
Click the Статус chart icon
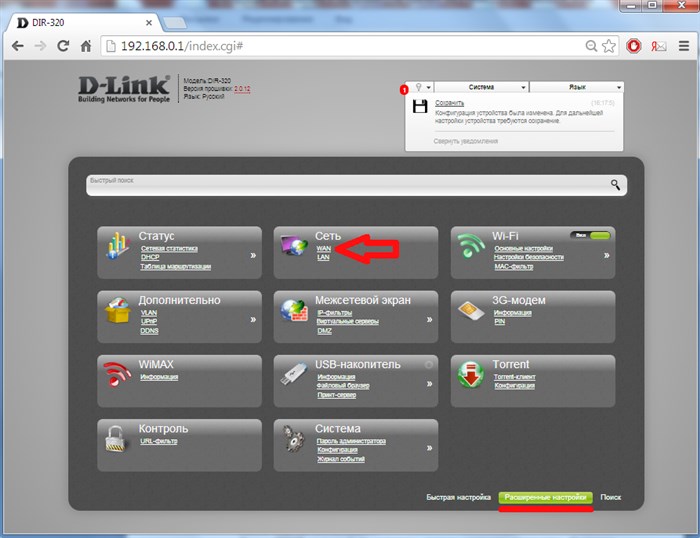[117, 246]
